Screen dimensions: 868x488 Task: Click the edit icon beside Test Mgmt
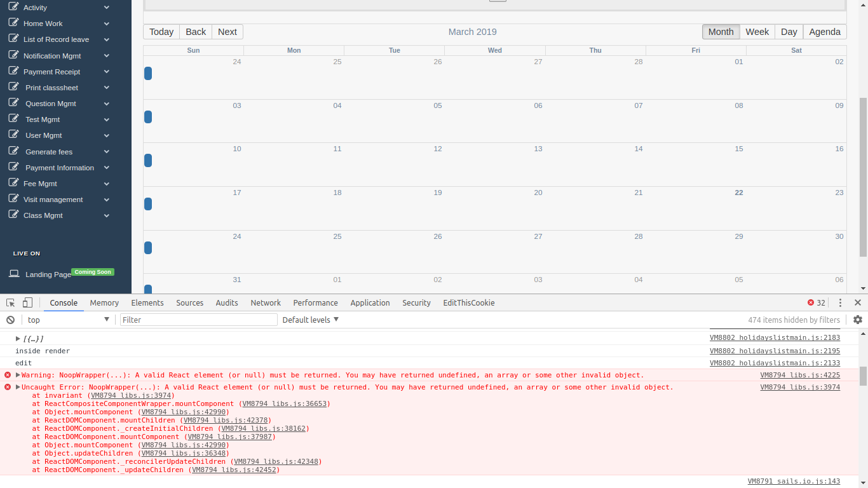(13, 119)
